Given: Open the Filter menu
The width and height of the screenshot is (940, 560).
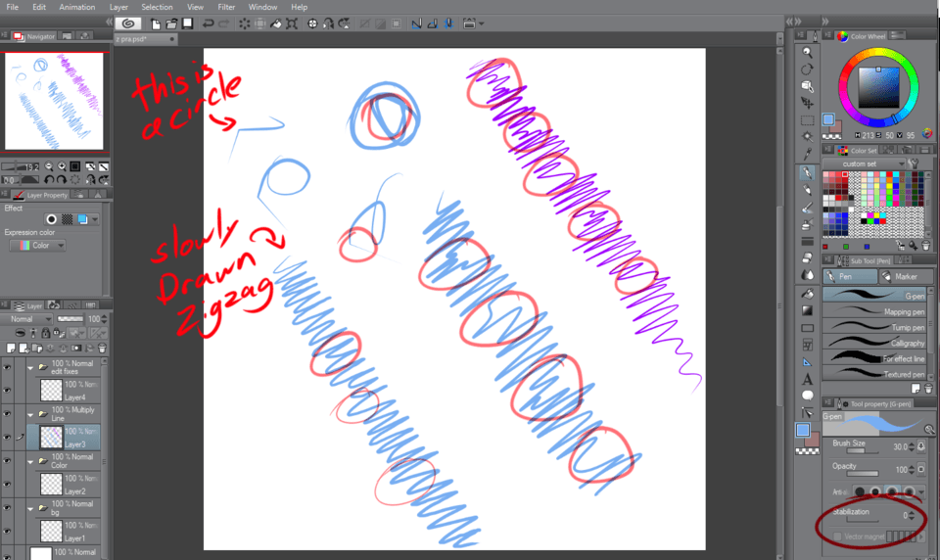Looking at the screenshot, I should click(226, 7).
